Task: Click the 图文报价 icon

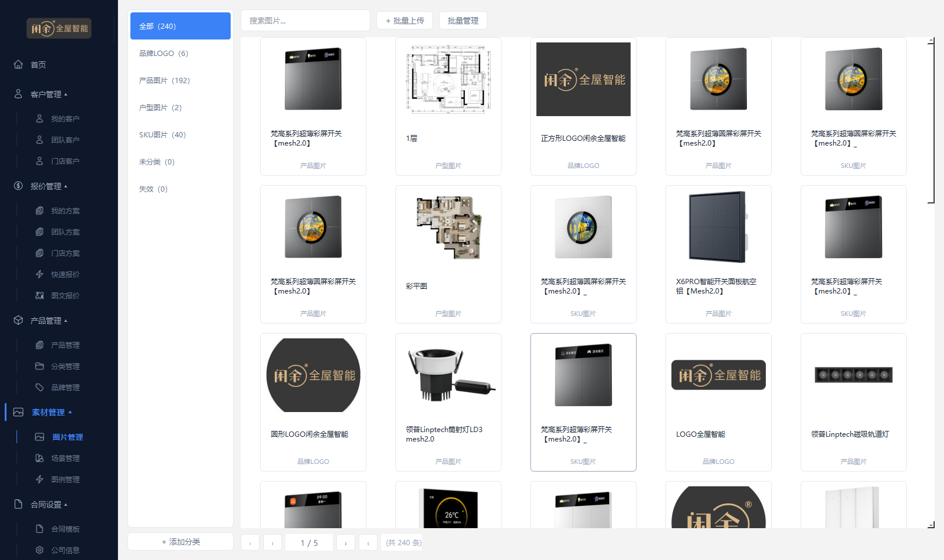Action: [40, 295]
